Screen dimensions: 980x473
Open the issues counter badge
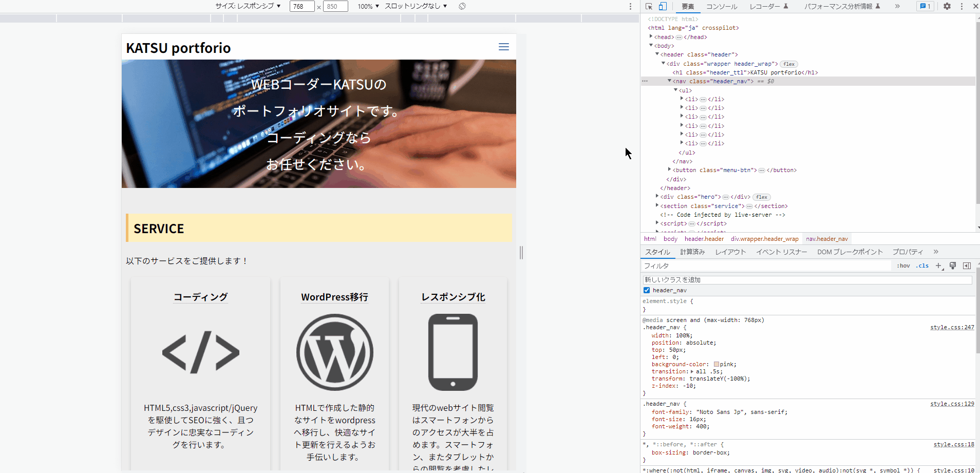925,6
